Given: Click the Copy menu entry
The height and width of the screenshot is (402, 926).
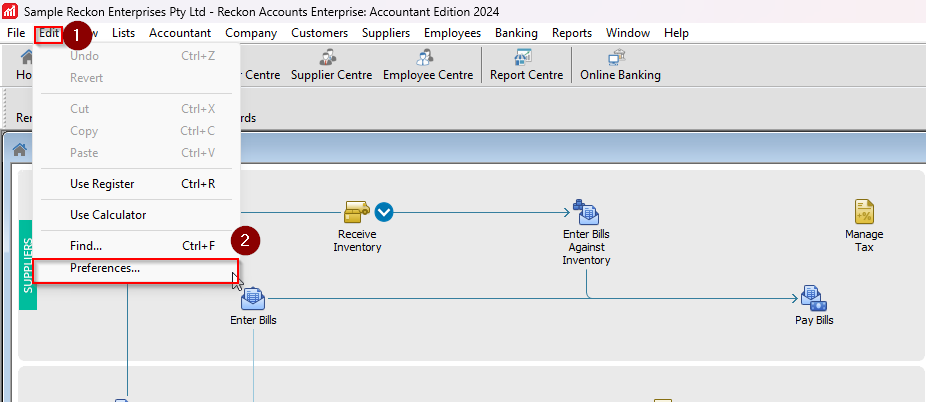Looking at the screenshot, I should tap(136, 131).
